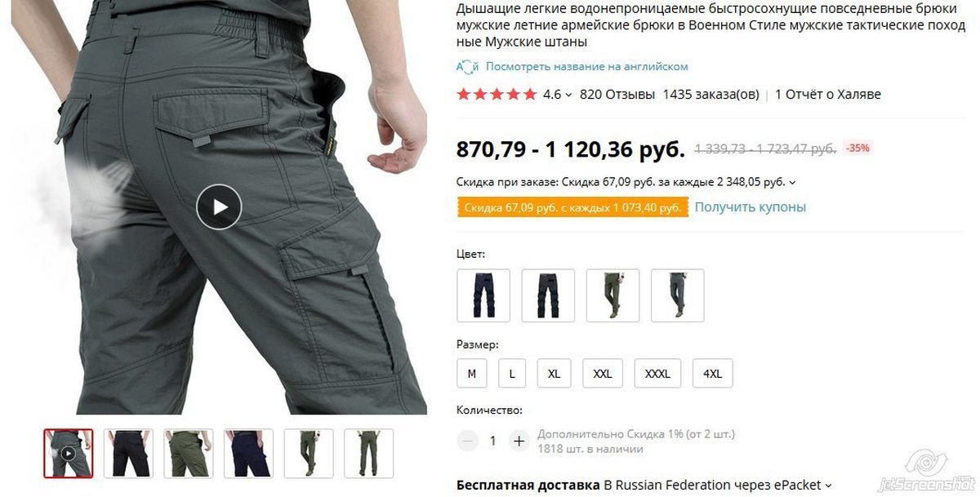
Task: Play the product video on main image
Action: click(x=219, y=206)
